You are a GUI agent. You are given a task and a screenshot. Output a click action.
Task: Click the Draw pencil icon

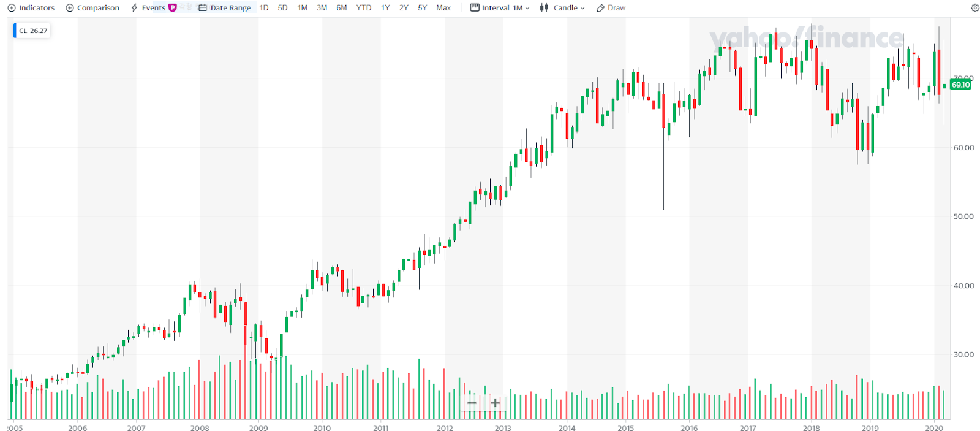601,8
